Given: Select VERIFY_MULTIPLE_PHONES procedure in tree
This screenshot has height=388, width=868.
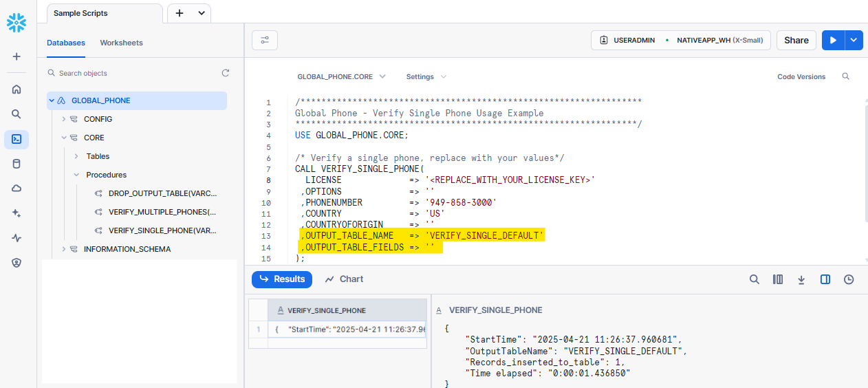Looking at the screenshot, I should tap(162, 212).
